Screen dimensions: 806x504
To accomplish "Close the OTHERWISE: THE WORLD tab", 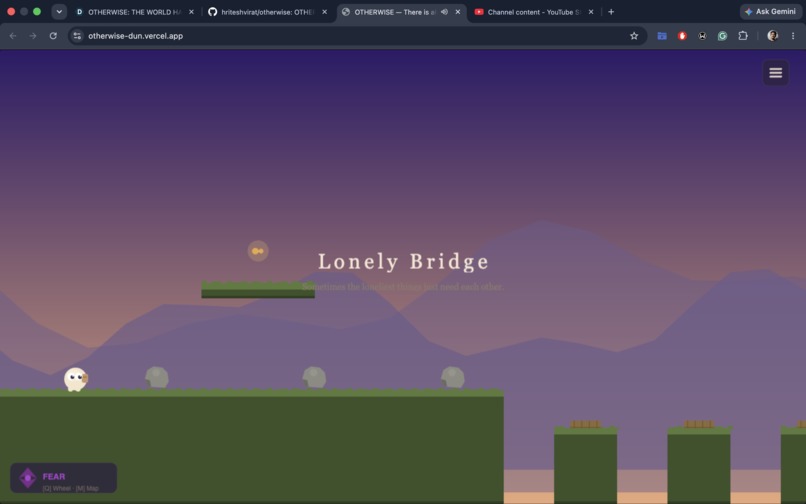I will click(x=191, y=12).
